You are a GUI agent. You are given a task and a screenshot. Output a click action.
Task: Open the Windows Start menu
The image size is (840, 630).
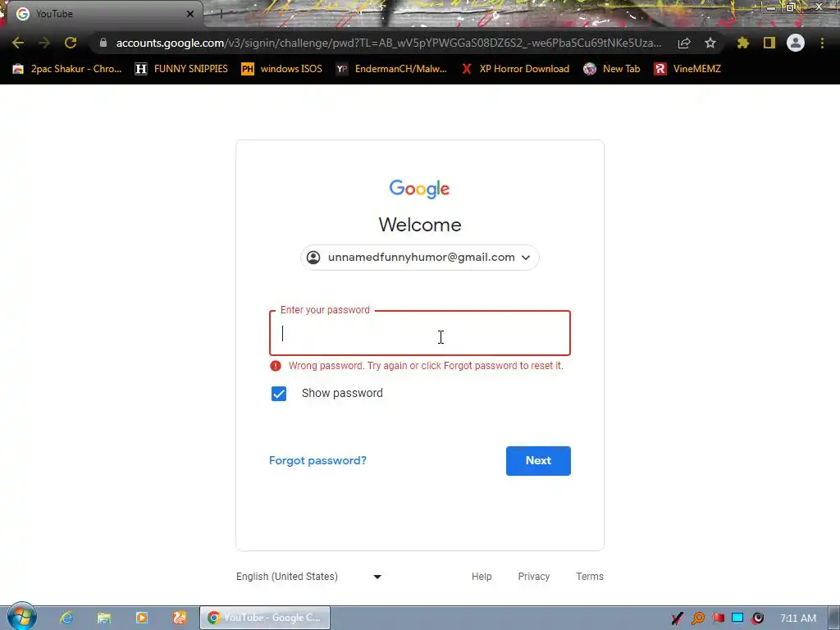(21, 617)
